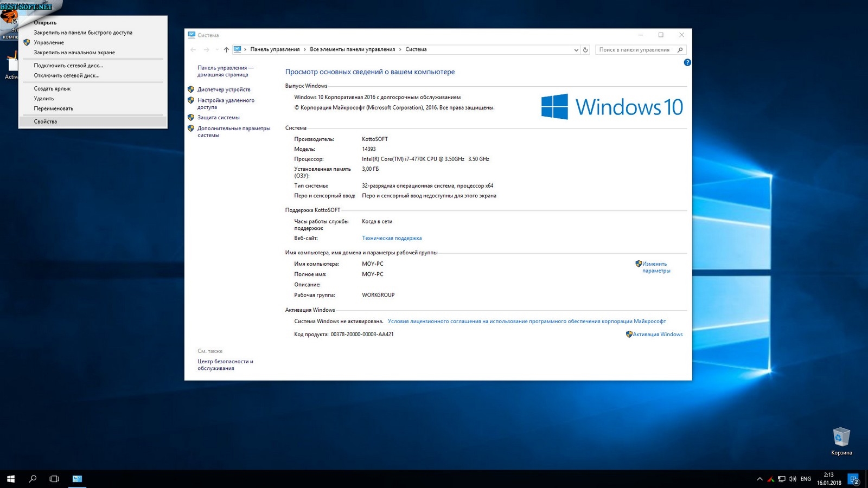Choose 'Отключить сетевой диск...'
868x488 pixels.
click(x=93, y=75)
